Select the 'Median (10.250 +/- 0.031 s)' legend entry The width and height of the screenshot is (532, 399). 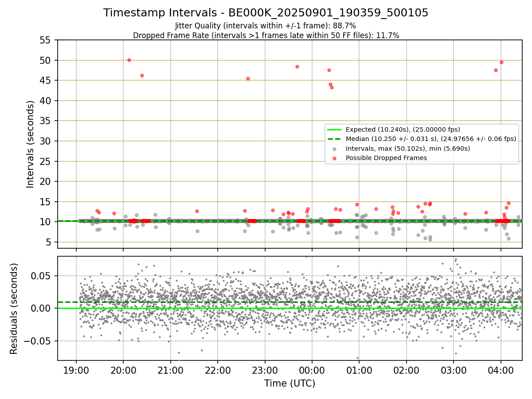[x=431, y=139]
